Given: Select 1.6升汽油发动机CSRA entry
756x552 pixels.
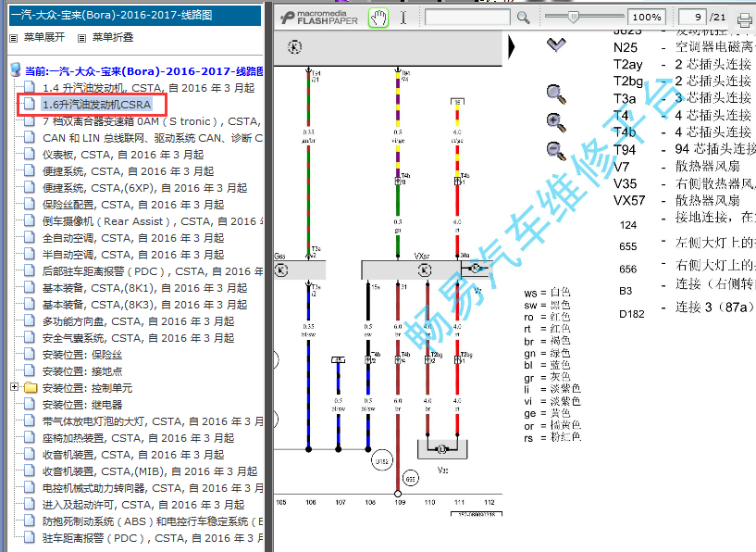Looking at the screenshot, I should 96,105.
